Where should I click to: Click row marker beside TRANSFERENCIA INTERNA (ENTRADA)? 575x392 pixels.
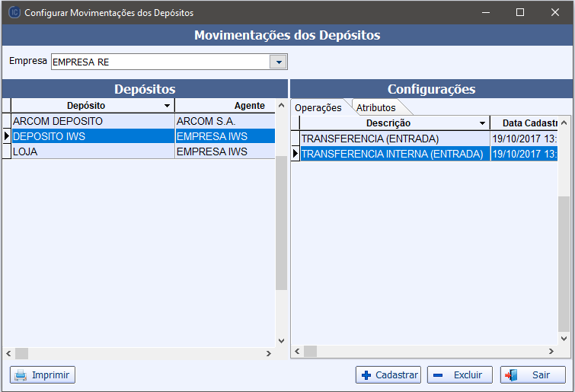[295, 154]
